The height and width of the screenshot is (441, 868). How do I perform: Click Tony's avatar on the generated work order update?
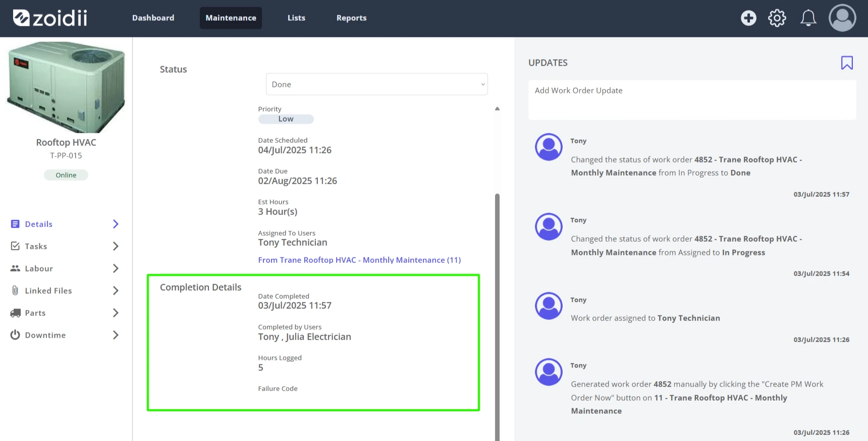[x=549, y=372]
